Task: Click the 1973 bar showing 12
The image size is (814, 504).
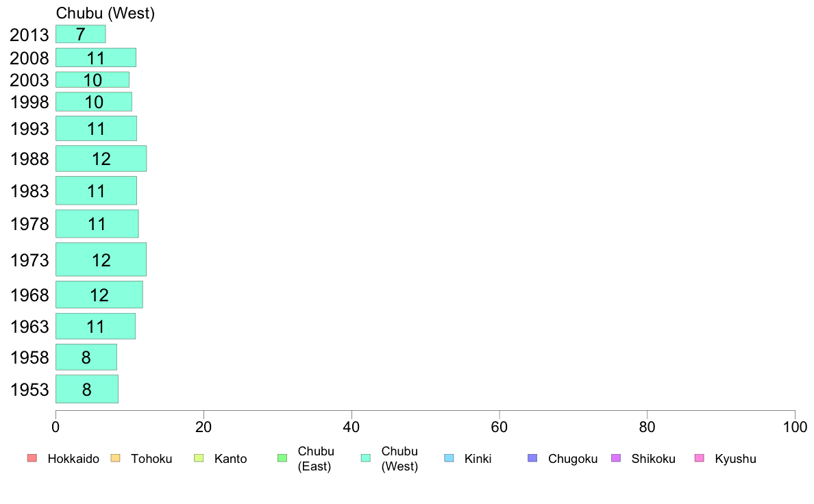Action: click(101, 260)
